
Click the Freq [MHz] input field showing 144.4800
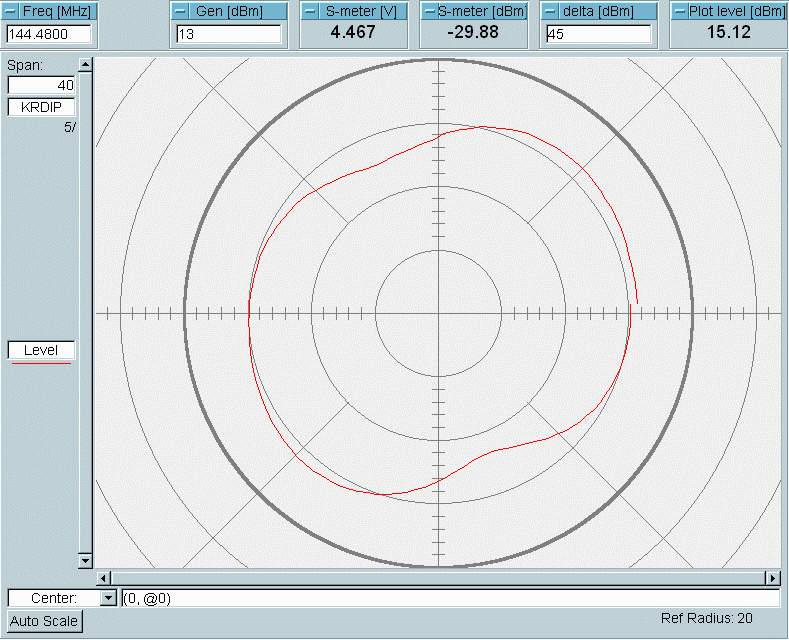[49, 34]
